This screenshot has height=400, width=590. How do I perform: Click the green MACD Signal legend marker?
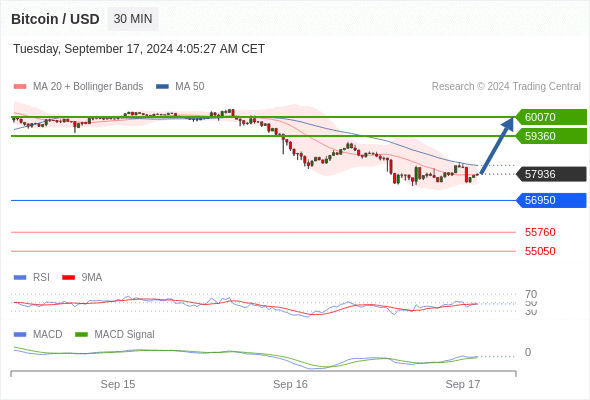pos(81,335)
